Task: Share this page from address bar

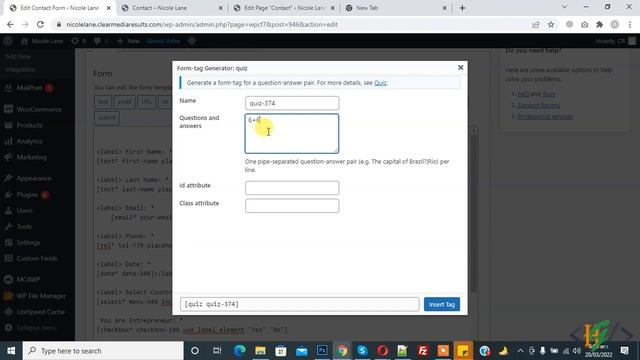Action: tap(536, 24)
